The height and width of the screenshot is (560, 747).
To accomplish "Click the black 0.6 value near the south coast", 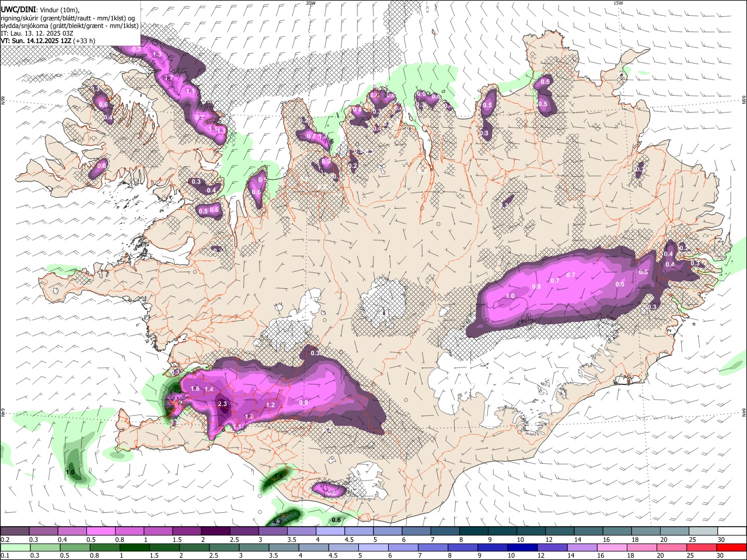I will click(336, 520).
